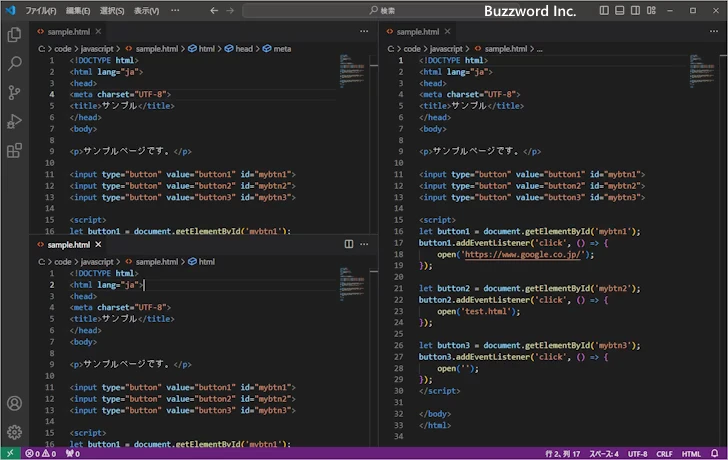Click CRLF line ending in status bar
Image resolution: width=728 pixels, height=460 pixels.
click(665, 453)
